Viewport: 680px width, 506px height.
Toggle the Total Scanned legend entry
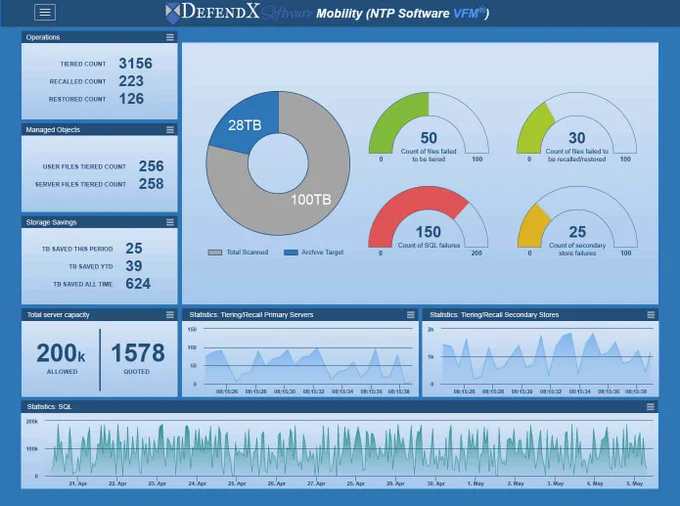coord(238,252)
